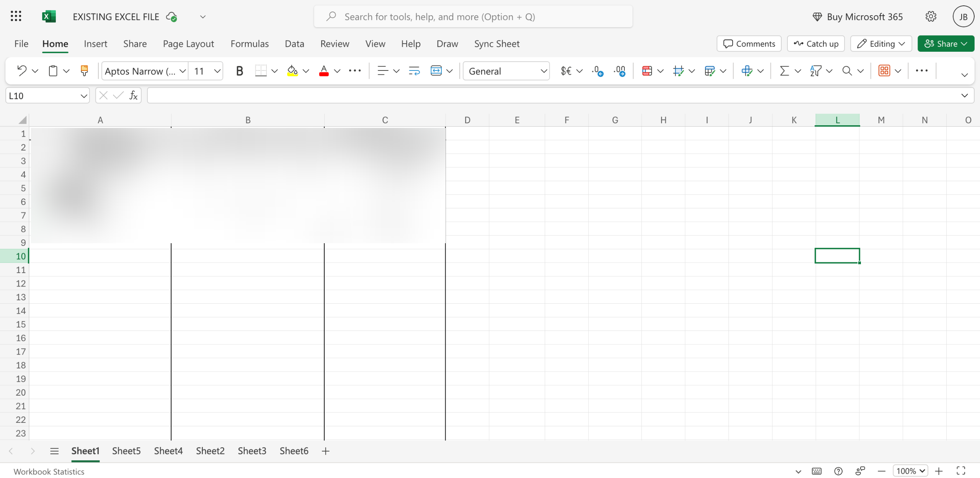980x478 pixels.
Task: Click the Increase Decimal icon
Action: tap(598, 71)
